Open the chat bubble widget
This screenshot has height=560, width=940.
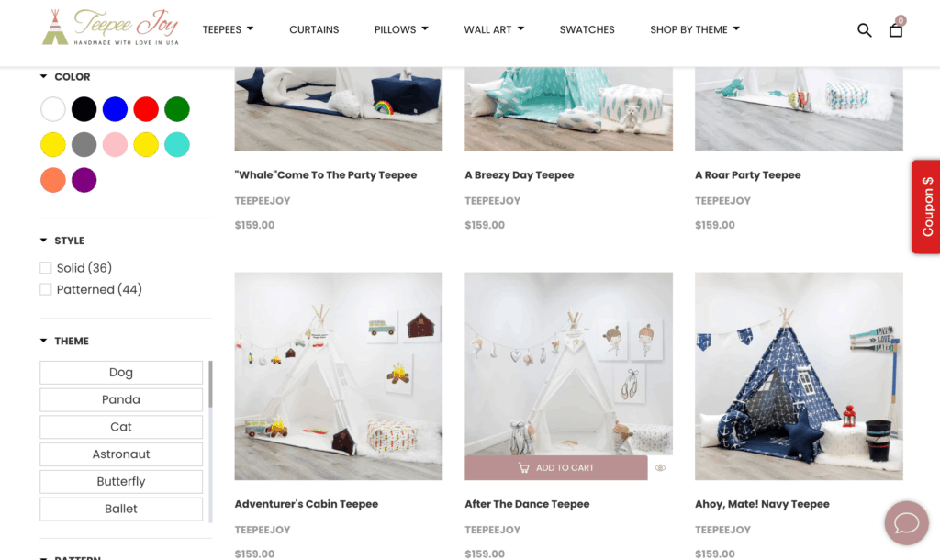point(906,523)
